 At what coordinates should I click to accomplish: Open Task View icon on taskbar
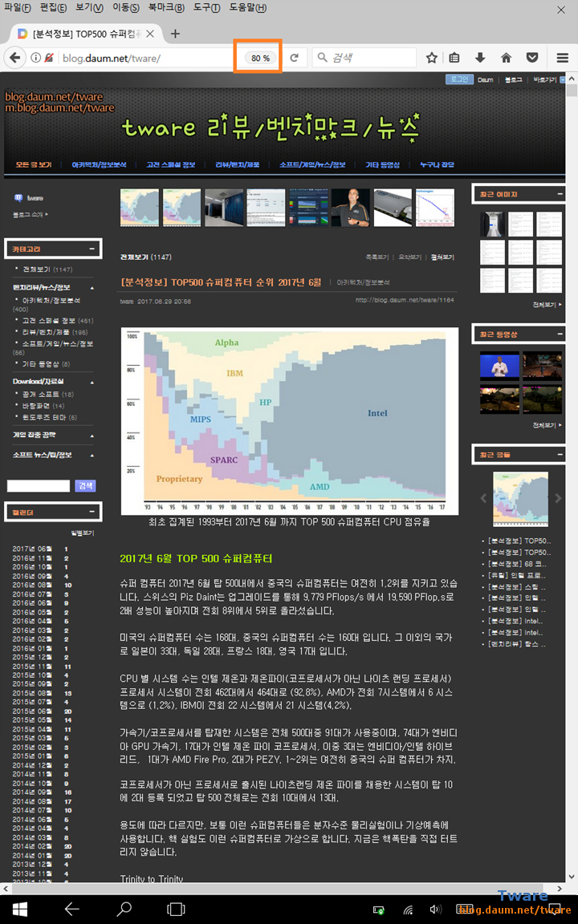[176, 909]
